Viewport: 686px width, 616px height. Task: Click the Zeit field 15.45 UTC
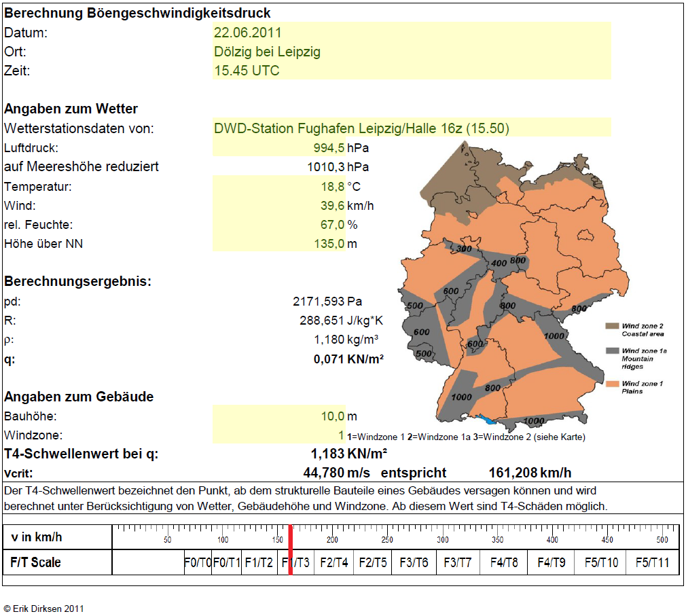tap(412, 71)
